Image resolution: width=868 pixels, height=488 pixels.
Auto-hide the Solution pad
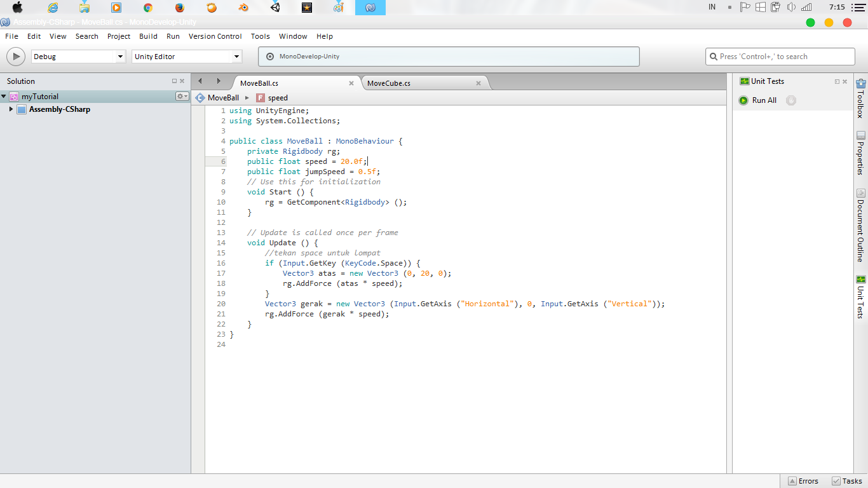coord(174,81)
